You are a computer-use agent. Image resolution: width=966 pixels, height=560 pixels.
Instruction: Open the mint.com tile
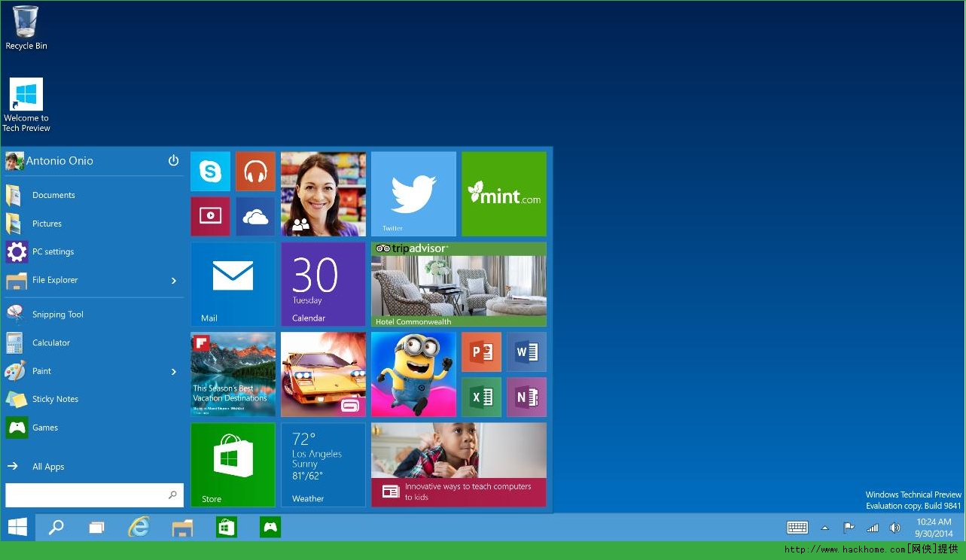pos(504,194)
